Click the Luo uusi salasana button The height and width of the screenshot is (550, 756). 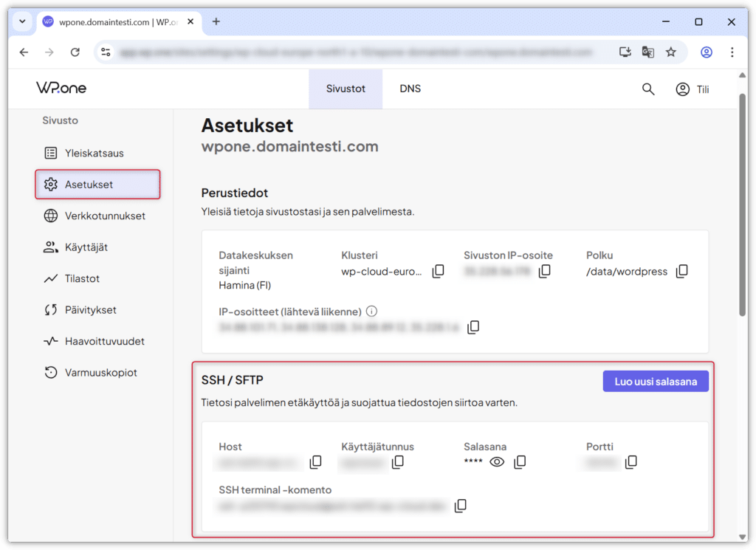point(656,381)
